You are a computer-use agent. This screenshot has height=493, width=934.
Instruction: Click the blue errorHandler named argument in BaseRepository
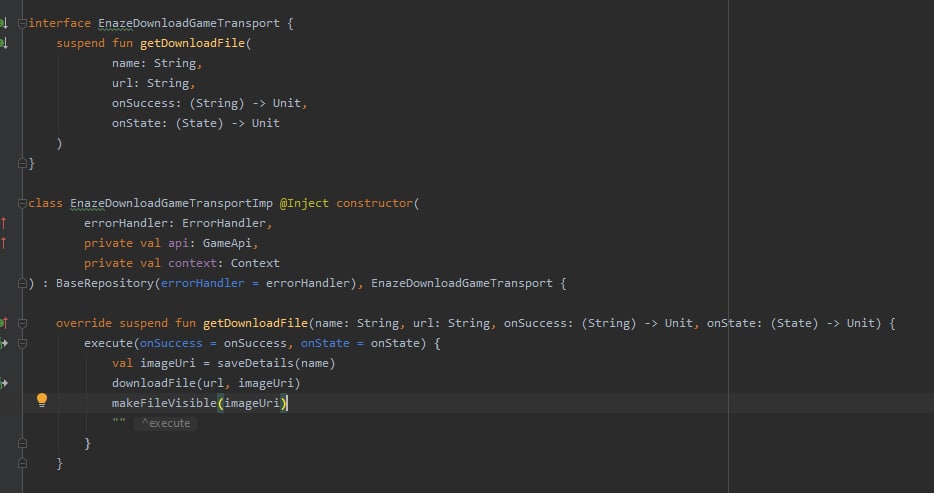(203, 283)
